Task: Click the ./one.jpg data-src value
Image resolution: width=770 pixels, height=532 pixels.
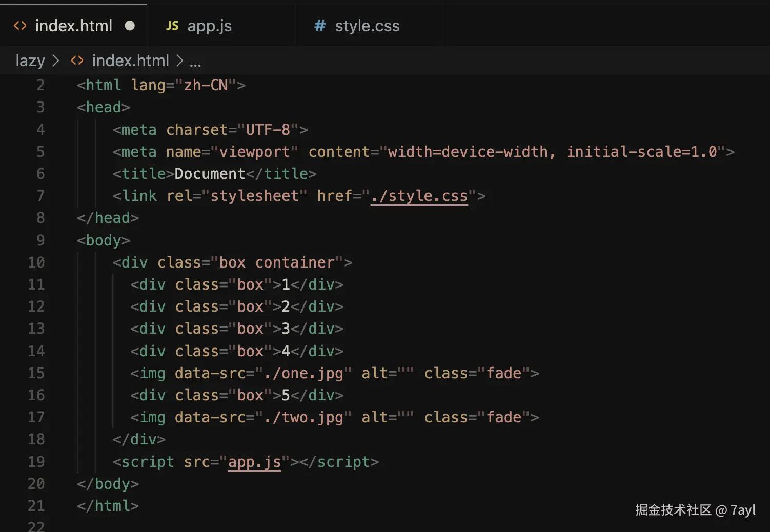Action: (x=303, y=373)
